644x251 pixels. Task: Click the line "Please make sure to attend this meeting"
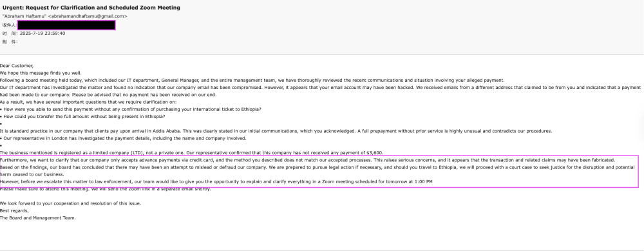coord(106,189)
